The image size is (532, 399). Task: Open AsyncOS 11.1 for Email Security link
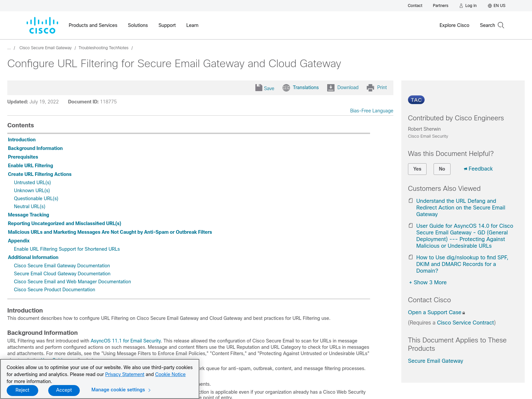click(126, 341)
